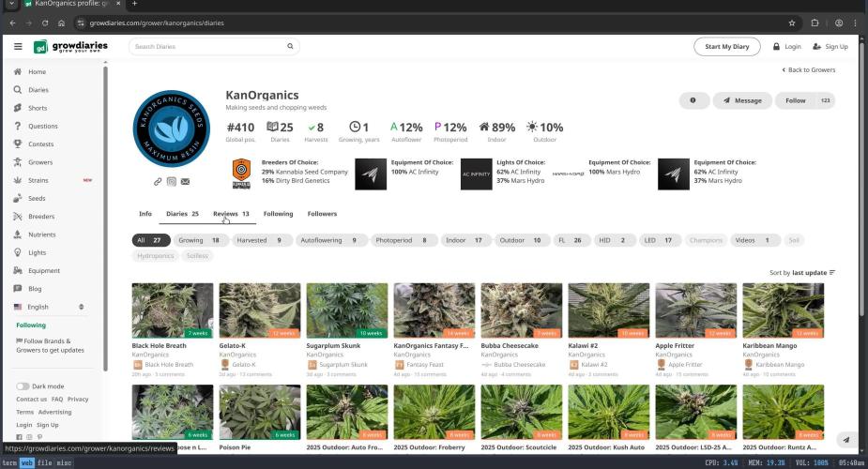This screenshot has height=469, width=868.
Task: Open the Black Hole Breath diary thumbnail
Action: coord(172,310)
